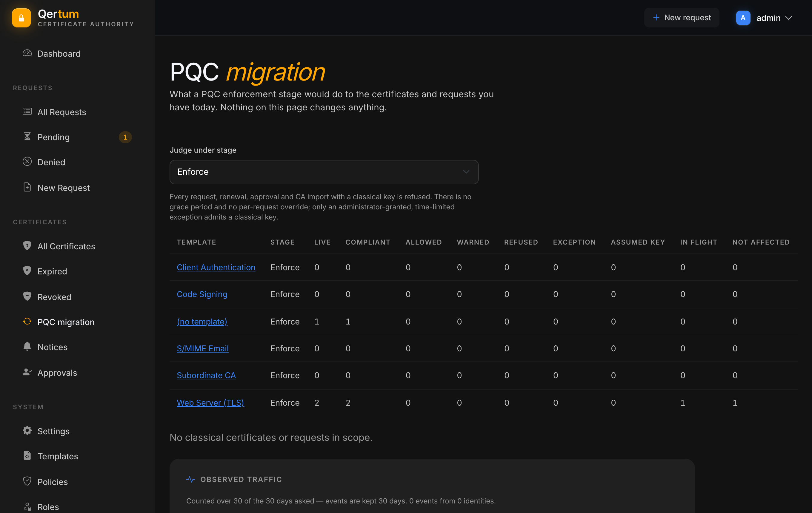Click the Policies shield-check icon
This screenshot has height=513, width=812.
pyautogui.click(x=27, y=481)
